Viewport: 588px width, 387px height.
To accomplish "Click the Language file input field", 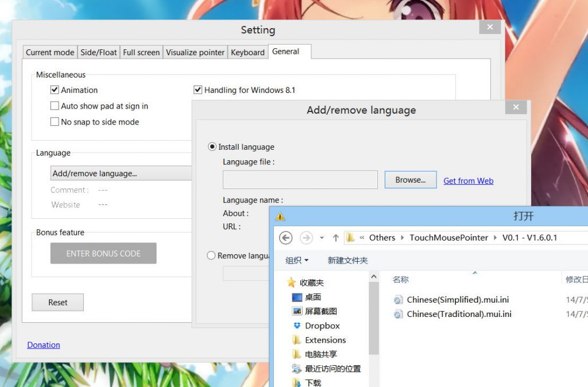I will [300, 180].
